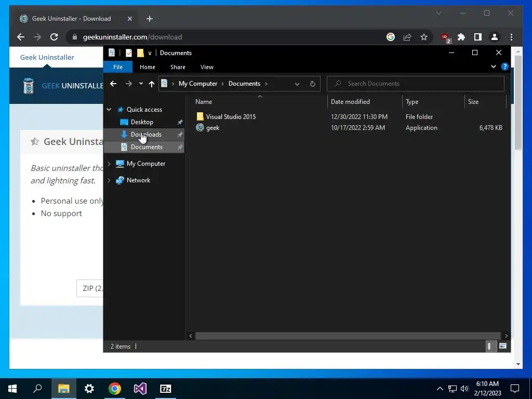Screen dimensions: 532x399
Task: Reload the Chrome page
Action: 54,37
